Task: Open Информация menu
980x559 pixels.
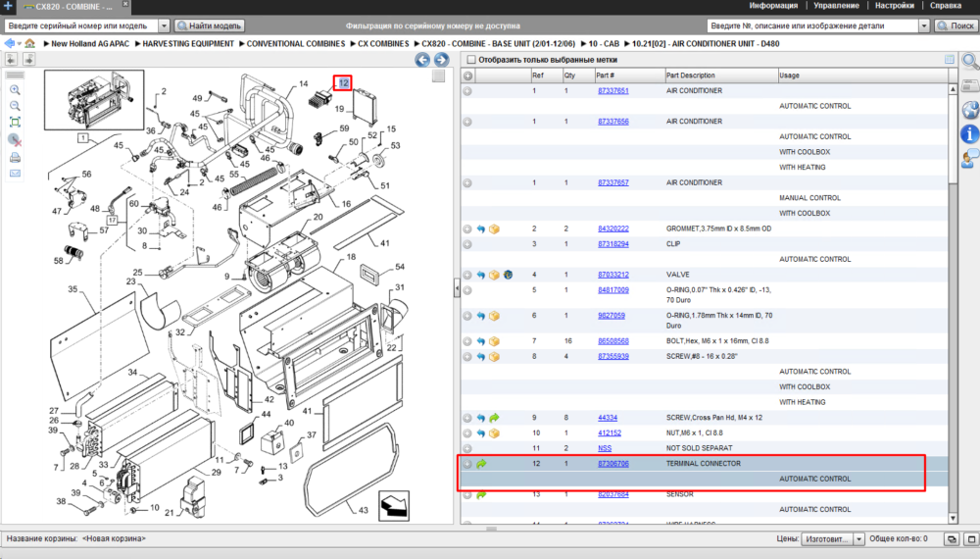Action: (773, 6)
